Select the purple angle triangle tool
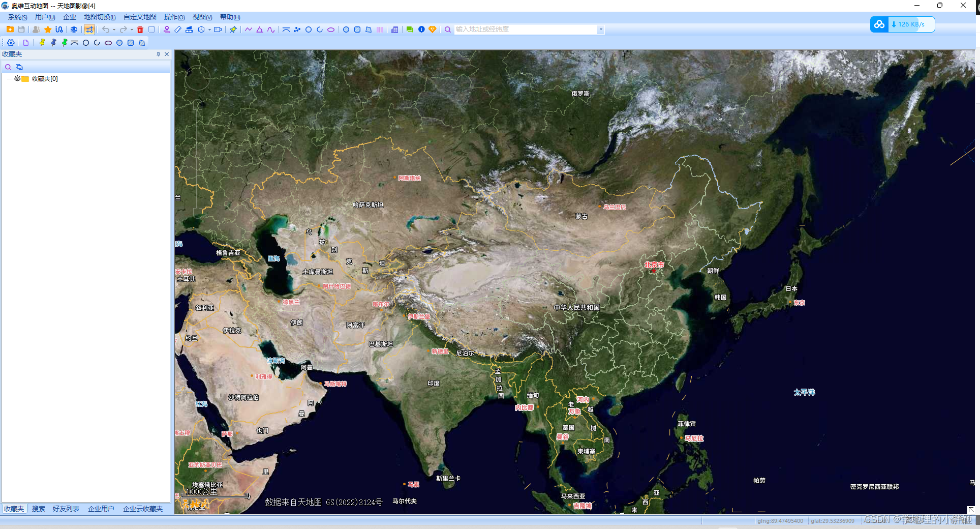 (260, 30)
